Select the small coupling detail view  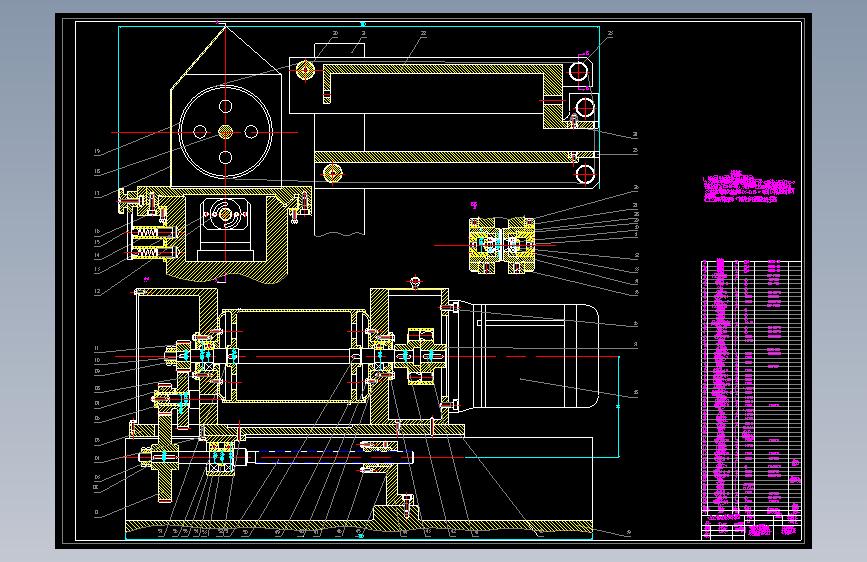(x=502, y=245)
